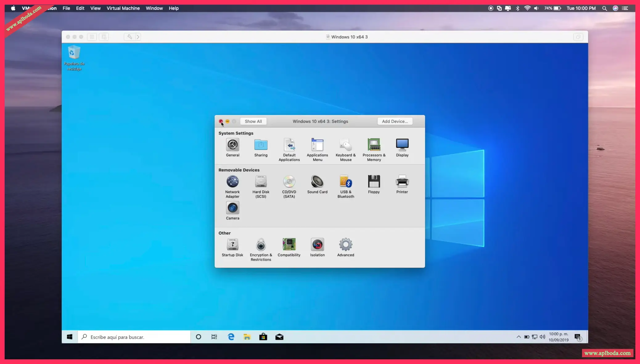Click the VM window view button at top right
Viewport: 640px width, 364px height.
578,37
